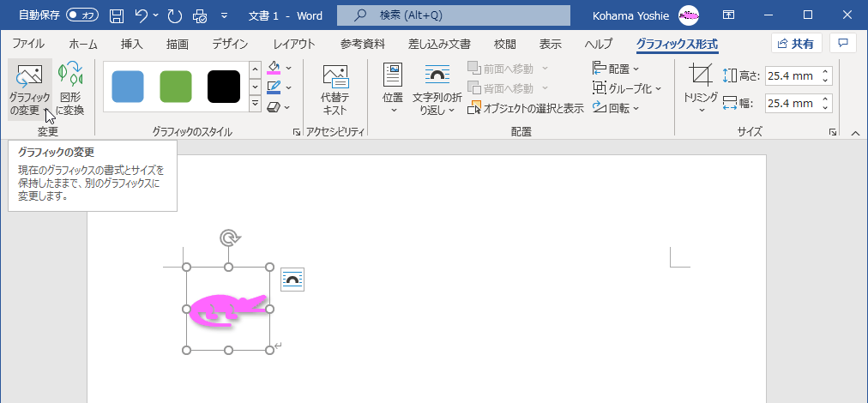868x403 pixels.
Task: Open Graphic Styles dialog launcher
Action: pos(297,132)
